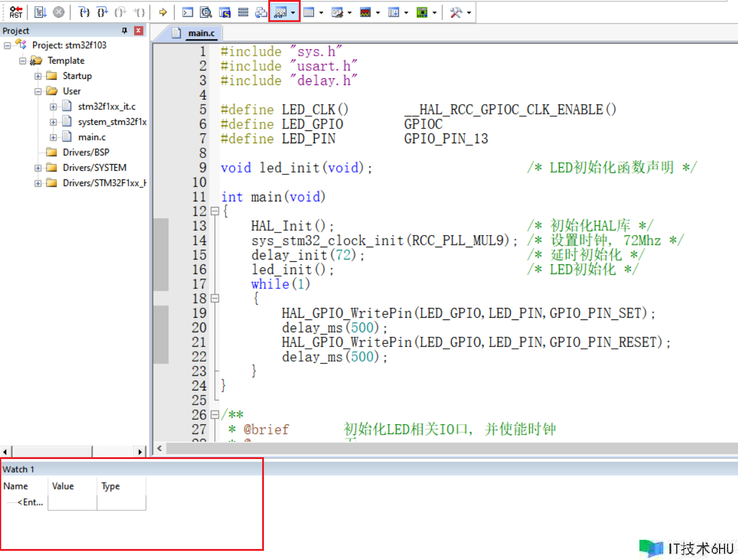Click the yellow Show Next Statement arrow
This screenshot has width=738, height=560.
click(x=163, y=12)
